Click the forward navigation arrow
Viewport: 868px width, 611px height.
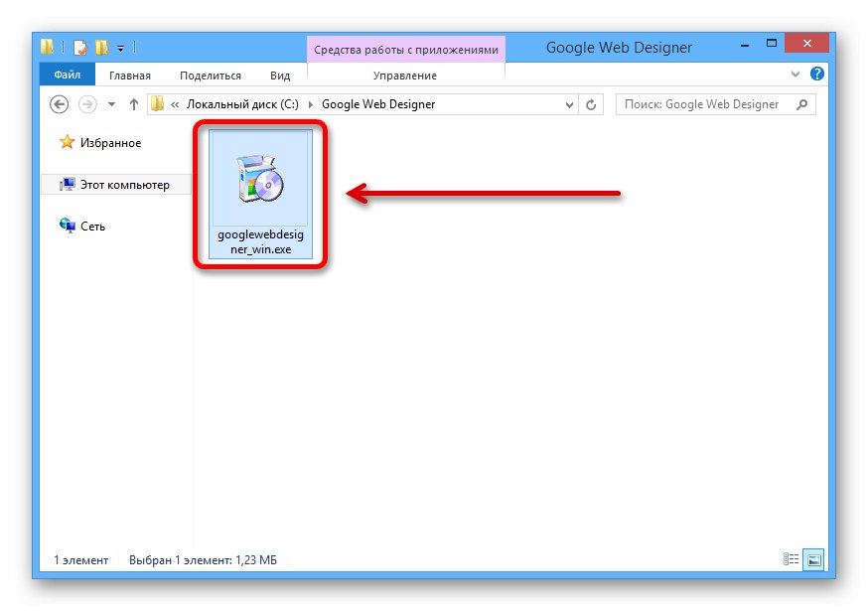[87, 104]
